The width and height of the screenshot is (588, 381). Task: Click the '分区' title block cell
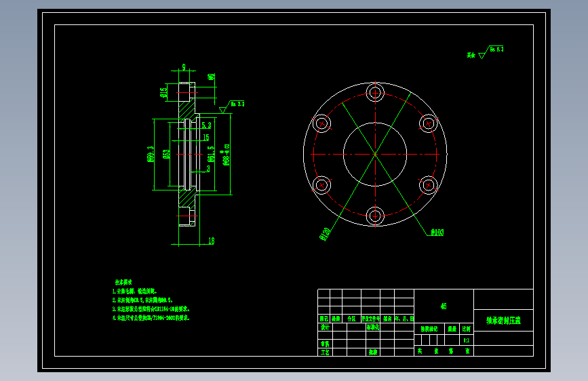tap(351, 319)
